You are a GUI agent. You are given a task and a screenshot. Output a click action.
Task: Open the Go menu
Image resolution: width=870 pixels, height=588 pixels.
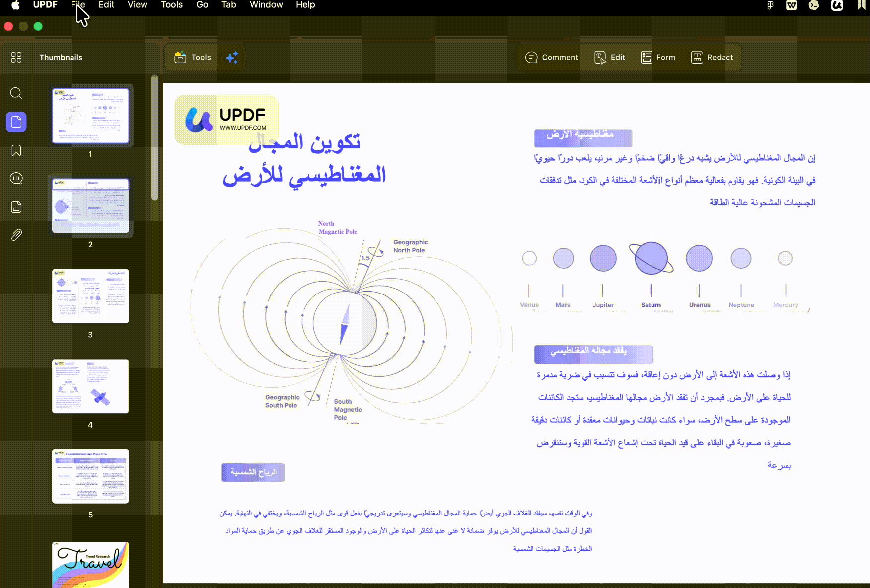(x=202, y=5)
